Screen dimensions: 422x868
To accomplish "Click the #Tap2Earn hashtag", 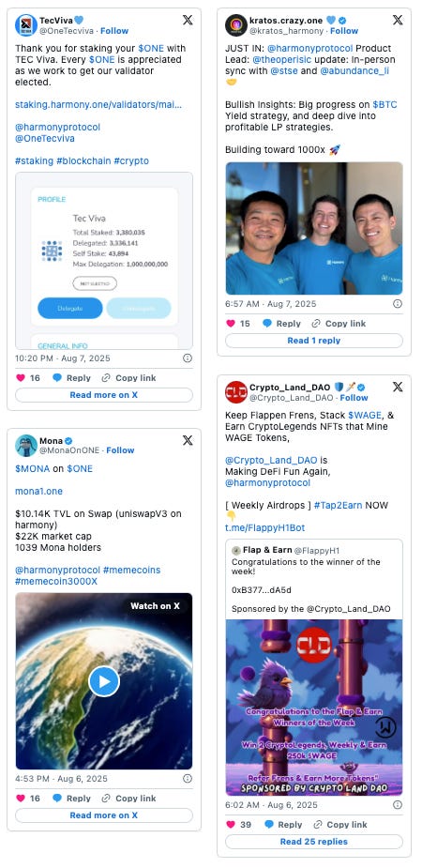I will click(x=339, y=505).
